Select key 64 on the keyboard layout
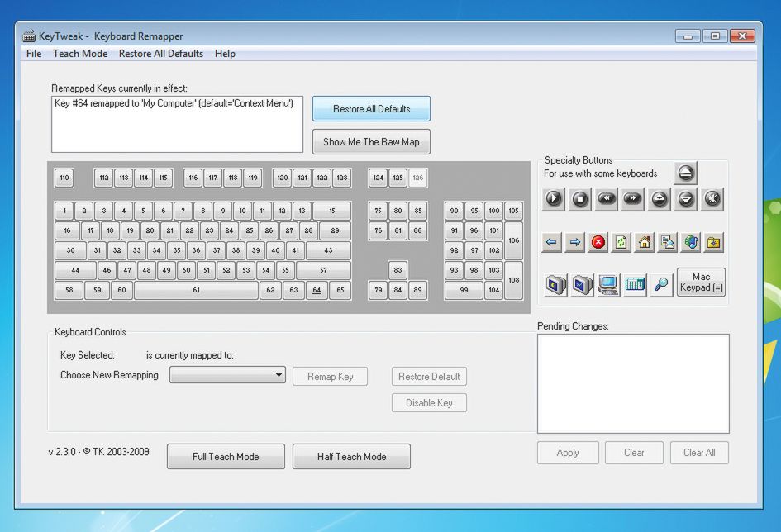 coord(317,290)
